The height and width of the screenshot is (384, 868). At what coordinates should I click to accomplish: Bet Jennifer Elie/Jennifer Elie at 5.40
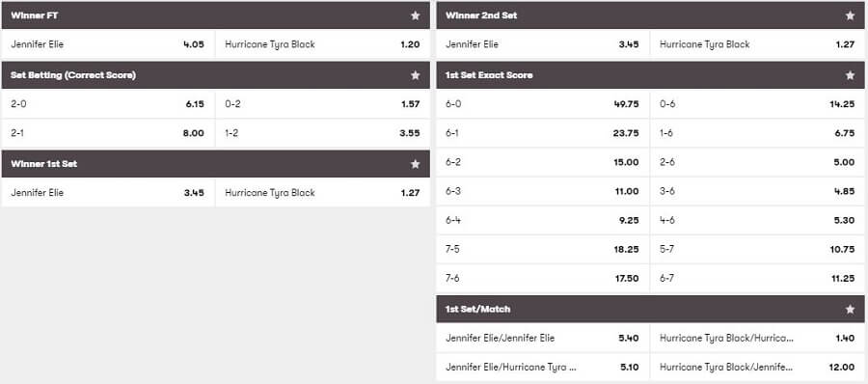(x=542, y=338)
